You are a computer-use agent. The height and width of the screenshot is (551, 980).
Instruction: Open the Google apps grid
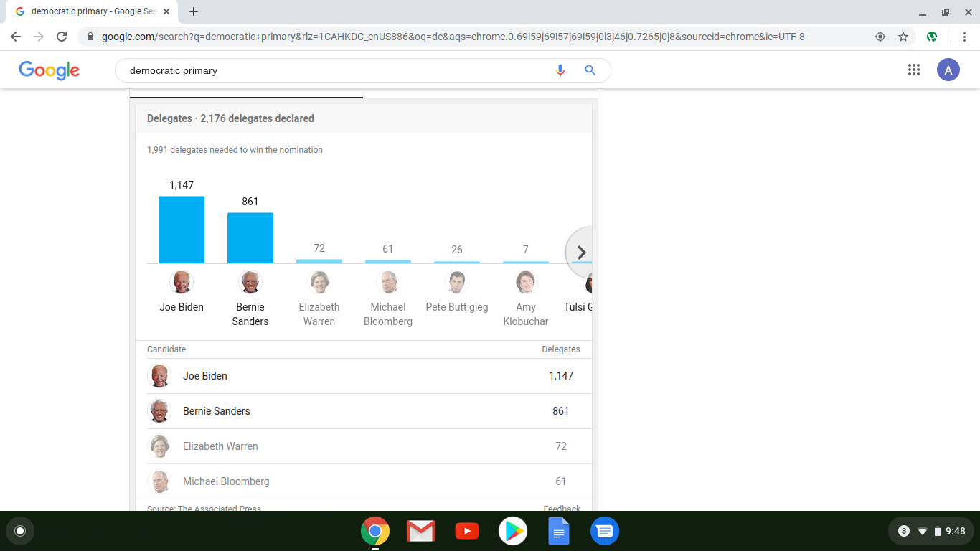click(914, 70)
